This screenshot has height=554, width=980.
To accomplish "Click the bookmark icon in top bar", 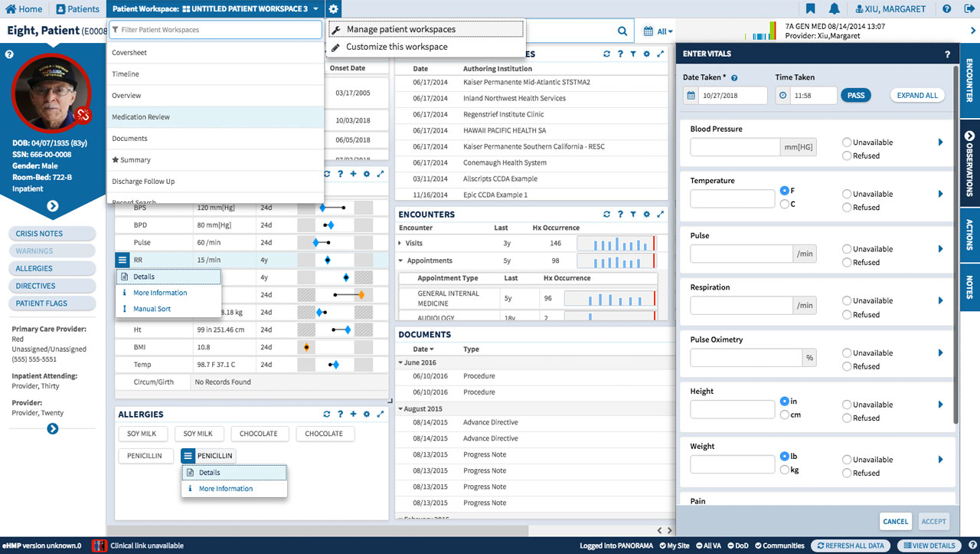I will pos(811,9).
